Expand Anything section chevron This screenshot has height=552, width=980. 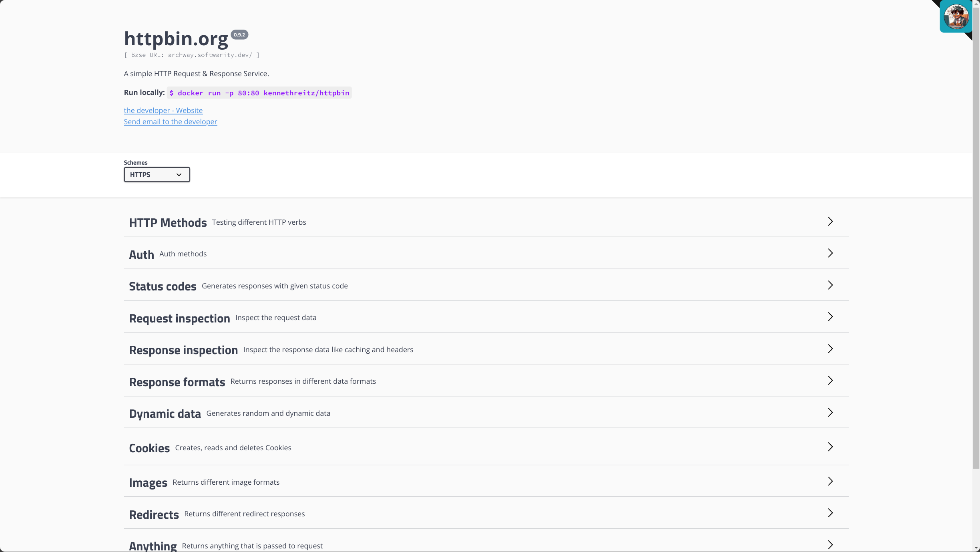click(x=830, y=545)
